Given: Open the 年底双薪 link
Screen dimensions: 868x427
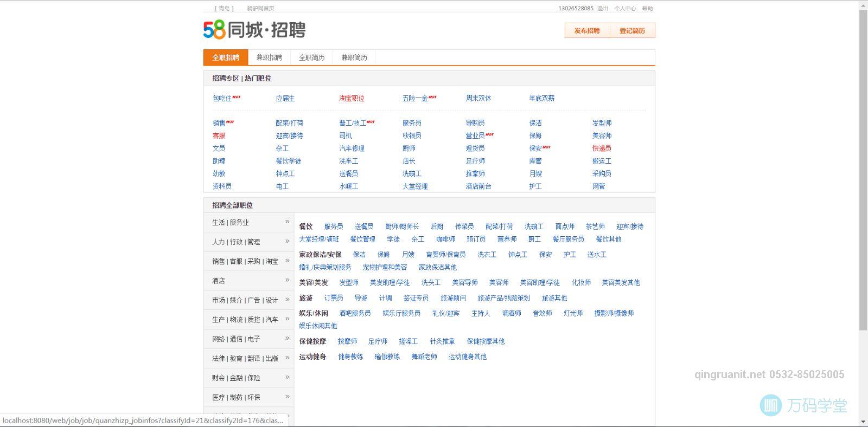Looking at the screenshot, I should 541,99.
